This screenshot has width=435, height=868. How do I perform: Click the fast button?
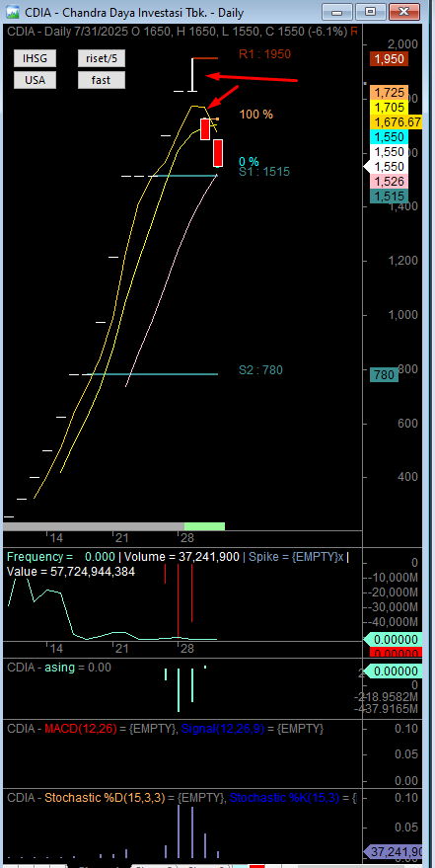pyautogui.click(x=102, y=80)
